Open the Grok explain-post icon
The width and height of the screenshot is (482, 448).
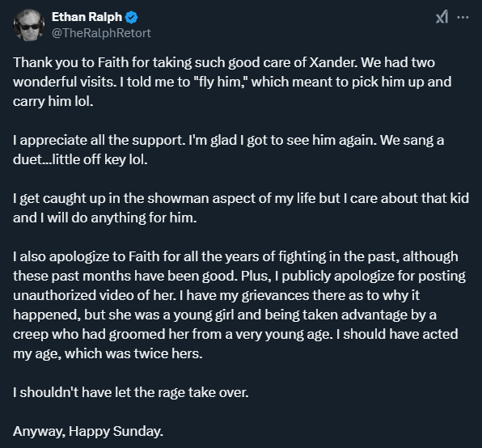pyautogui.click(x=442, y=17)
